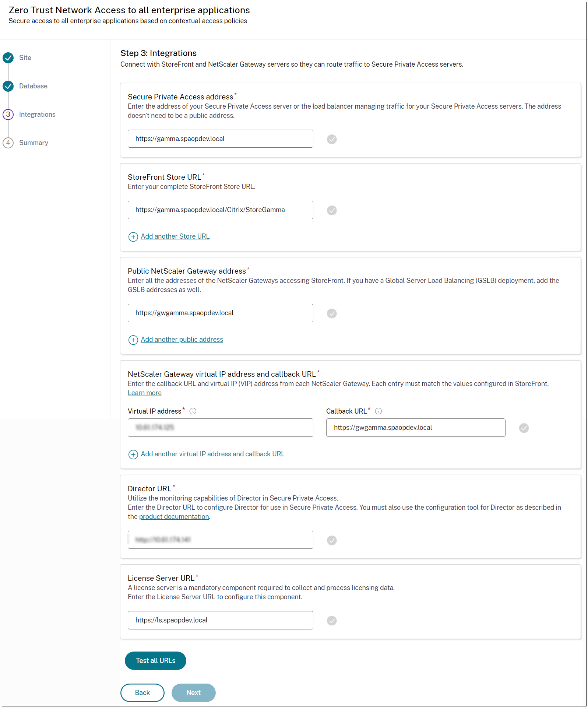Focus the Callback URL input field
Screen dimensions: 588x709
[415, 428]
